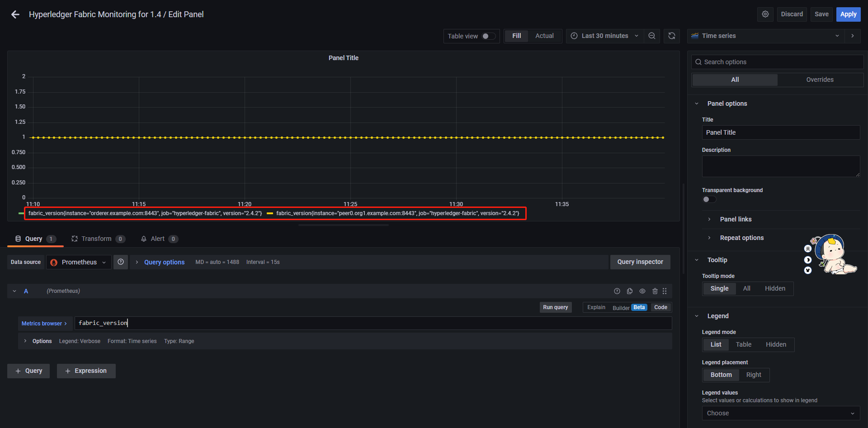
Task: Switch editor to Code mode
Action: tap(660, 307)
